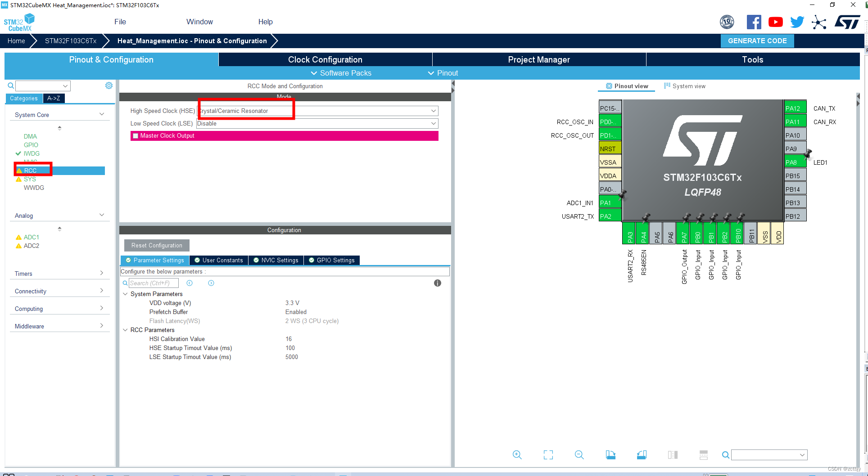Go to next parameter search result
Viewport: 868px width, 476px height.
[211, 283]
